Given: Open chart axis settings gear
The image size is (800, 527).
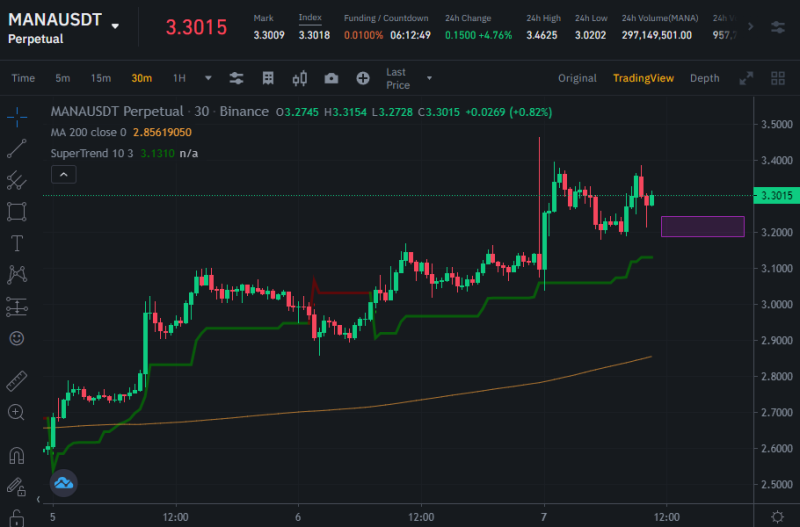Looking at the screenshot, I should [x=777, y=517].
